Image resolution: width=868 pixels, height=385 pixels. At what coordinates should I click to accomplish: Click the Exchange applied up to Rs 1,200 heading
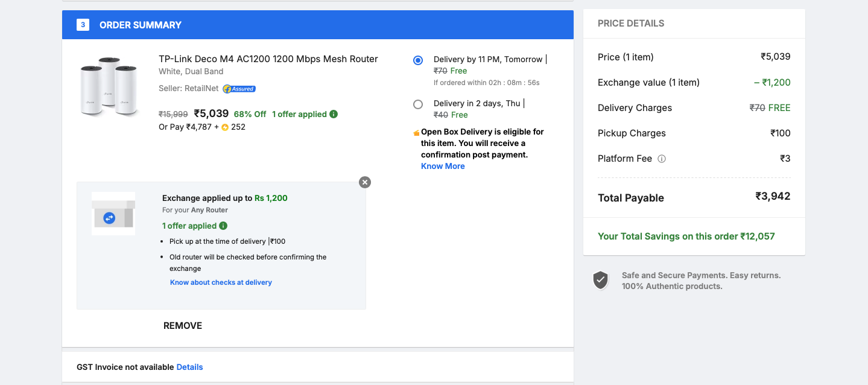225,198
